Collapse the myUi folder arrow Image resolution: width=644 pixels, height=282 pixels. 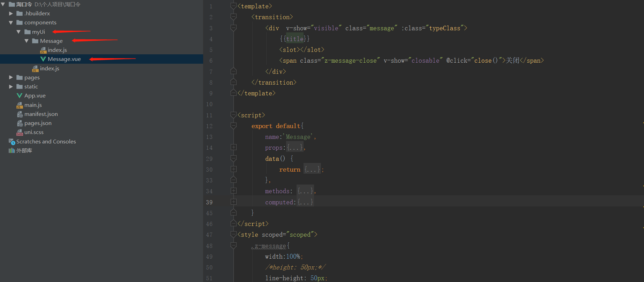18,32
